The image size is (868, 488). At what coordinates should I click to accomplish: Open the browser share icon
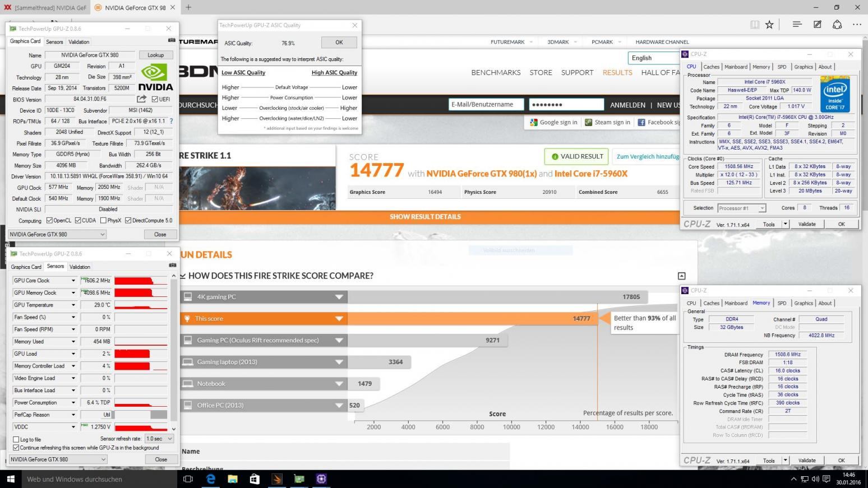pyautogui.click(x=837, y=24)
